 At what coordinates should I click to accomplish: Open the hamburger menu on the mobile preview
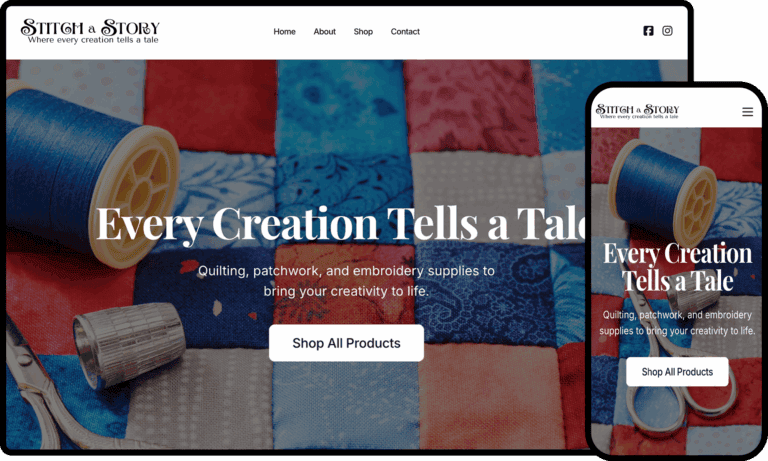pos(747,112)
